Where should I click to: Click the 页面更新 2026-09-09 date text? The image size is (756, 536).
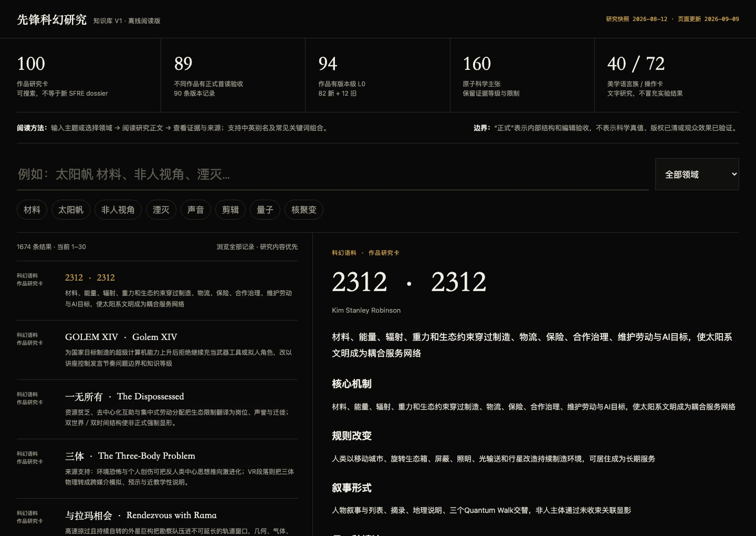[x=708, y=19]
